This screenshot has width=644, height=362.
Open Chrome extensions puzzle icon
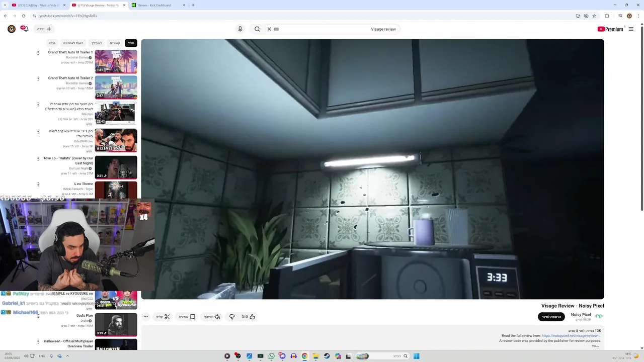pos(607,16)
